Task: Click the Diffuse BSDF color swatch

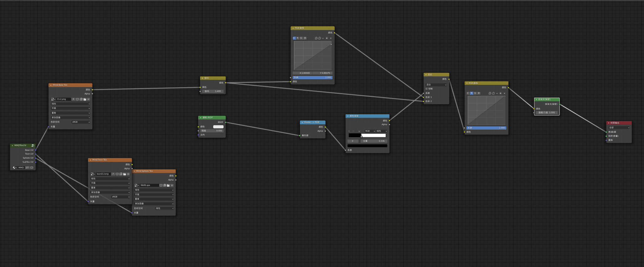Action: pos(218,127)
